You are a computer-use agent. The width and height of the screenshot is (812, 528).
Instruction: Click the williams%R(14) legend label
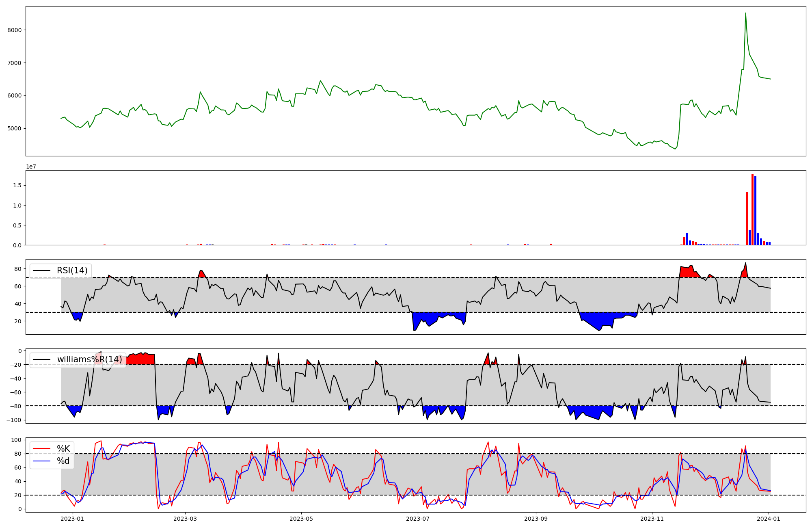tap(89, 359)
